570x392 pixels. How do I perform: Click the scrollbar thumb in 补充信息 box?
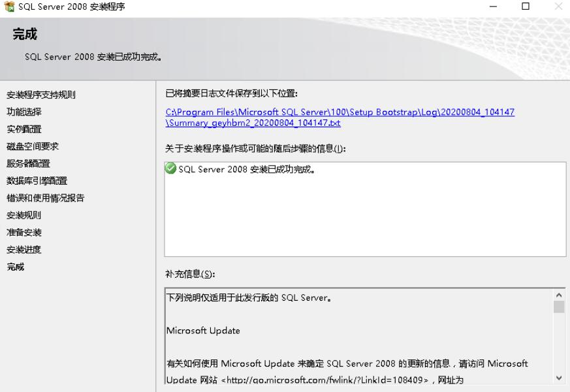coord(559,307)
